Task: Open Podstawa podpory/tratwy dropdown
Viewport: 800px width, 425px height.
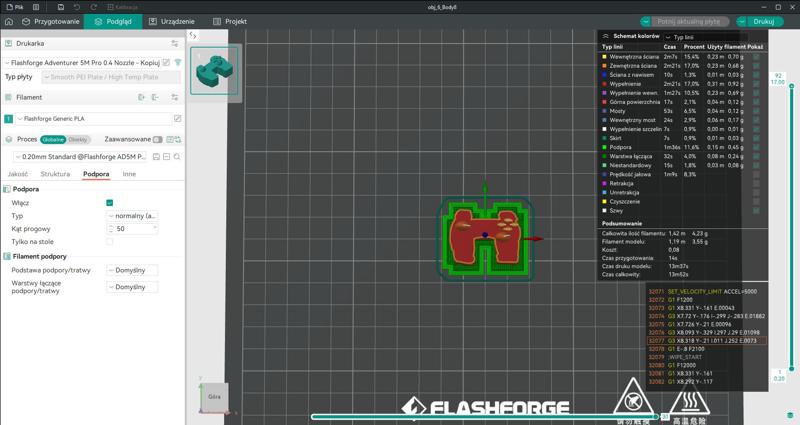Action: 132,270
